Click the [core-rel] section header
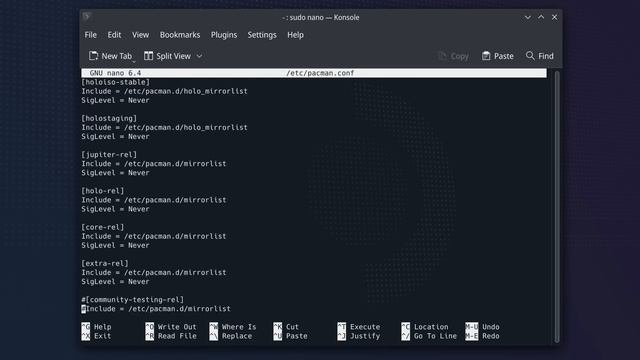The image size is (640, 360). pyautogui.click(x=102, y=227)
